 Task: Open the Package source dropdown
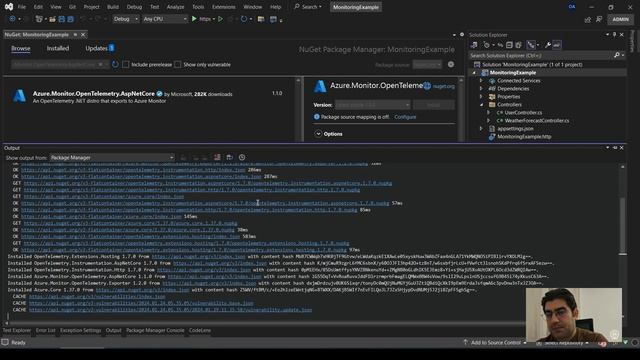click(427, 64)
